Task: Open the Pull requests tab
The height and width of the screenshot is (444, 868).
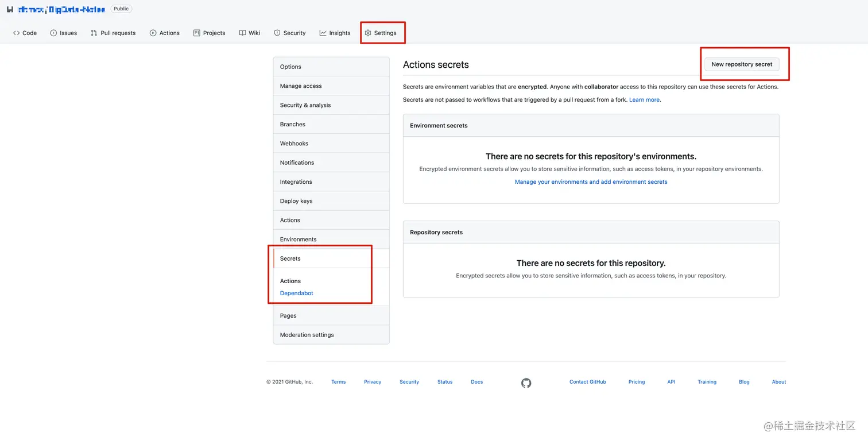Action: pos(113,33)
